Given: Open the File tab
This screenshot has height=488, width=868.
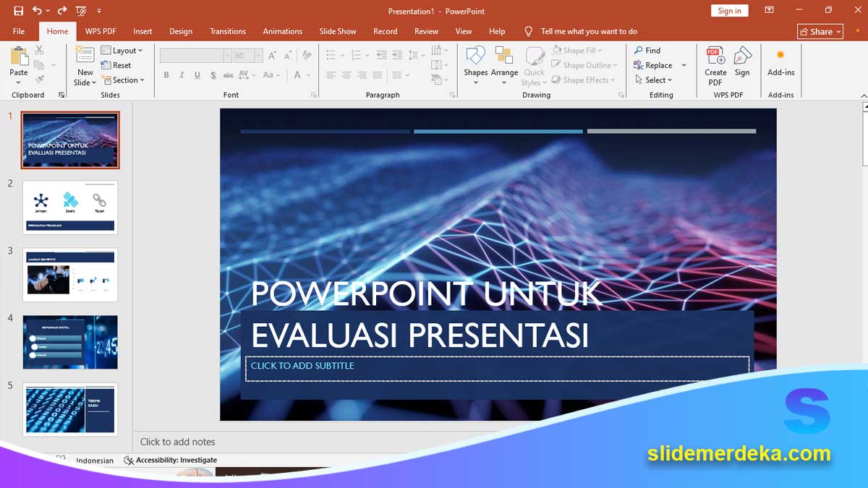Looking at the screenshot, I should click(19, 31).
